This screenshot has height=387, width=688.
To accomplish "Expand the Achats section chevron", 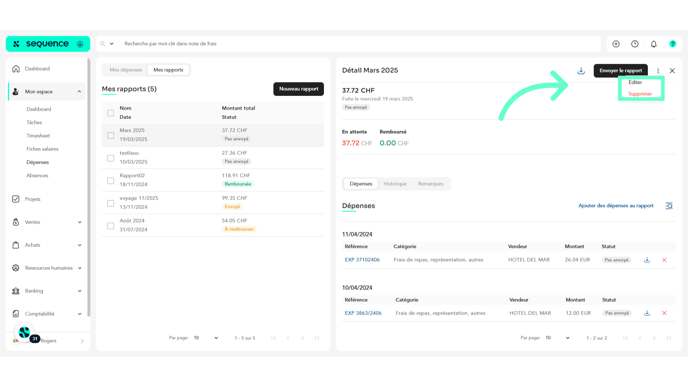I will tap(79, 245).
